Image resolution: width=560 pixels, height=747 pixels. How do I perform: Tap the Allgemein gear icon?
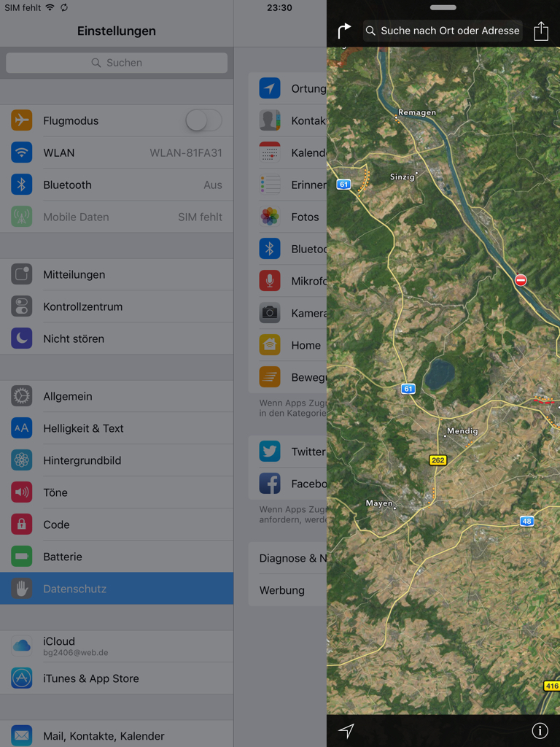(x=21, y=396)
